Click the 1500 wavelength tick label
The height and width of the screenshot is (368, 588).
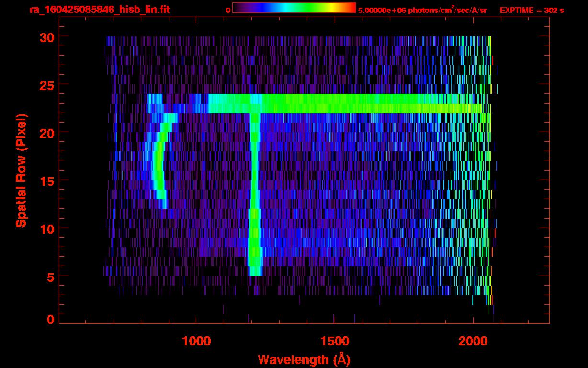(334, 341)
